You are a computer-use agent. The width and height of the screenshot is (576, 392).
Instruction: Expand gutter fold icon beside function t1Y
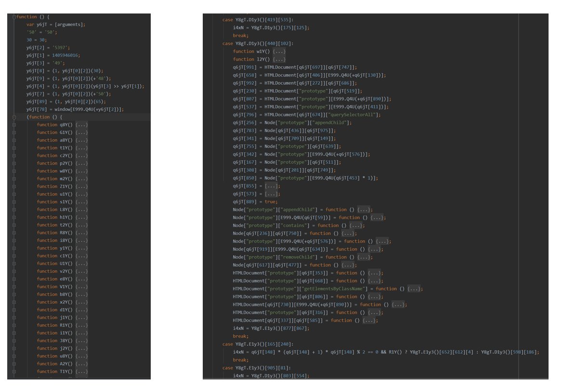(14, 148)
